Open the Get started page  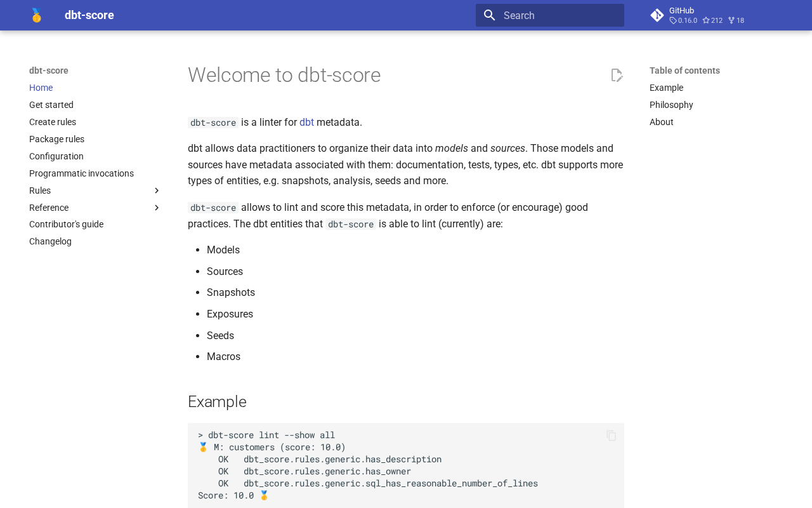[x=51, y=105]
